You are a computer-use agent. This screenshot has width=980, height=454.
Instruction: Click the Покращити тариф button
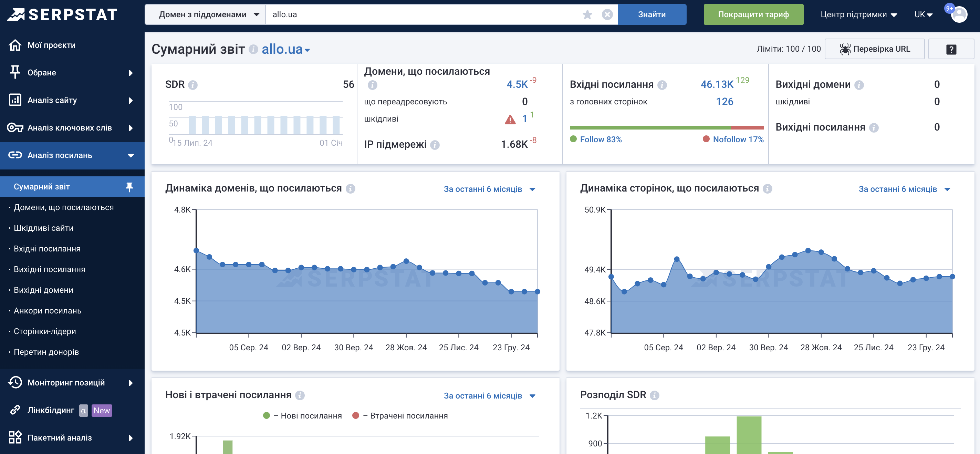[753, 14]
